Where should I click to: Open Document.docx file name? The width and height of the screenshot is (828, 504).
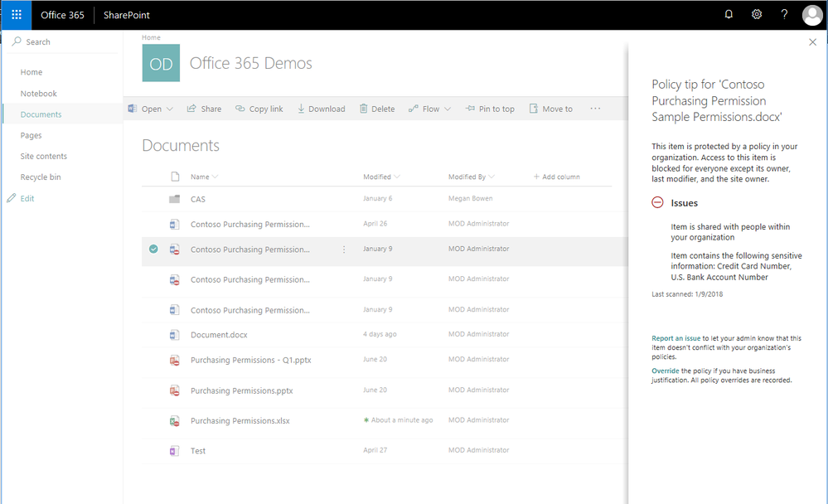[219, 335]
